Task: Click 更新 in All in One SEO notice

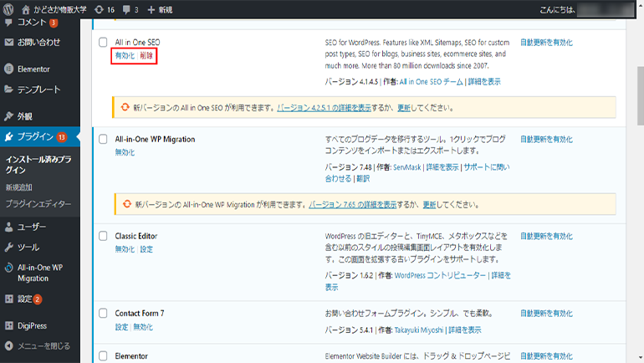Action: click(404, 108)
